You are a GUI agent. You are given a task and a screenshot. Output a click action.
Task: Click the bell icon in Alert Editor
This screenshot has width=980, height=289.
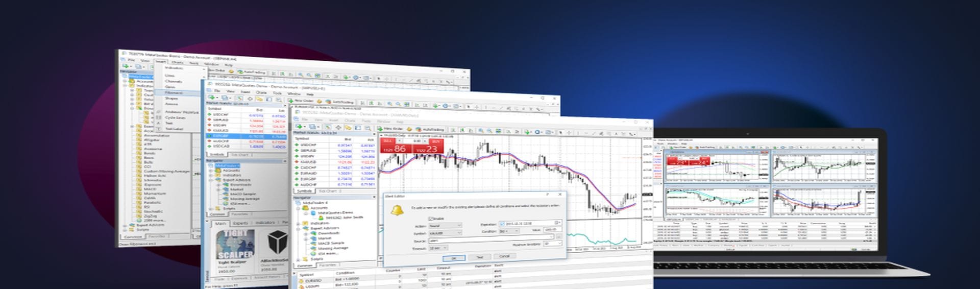click(x=397, y=210)
